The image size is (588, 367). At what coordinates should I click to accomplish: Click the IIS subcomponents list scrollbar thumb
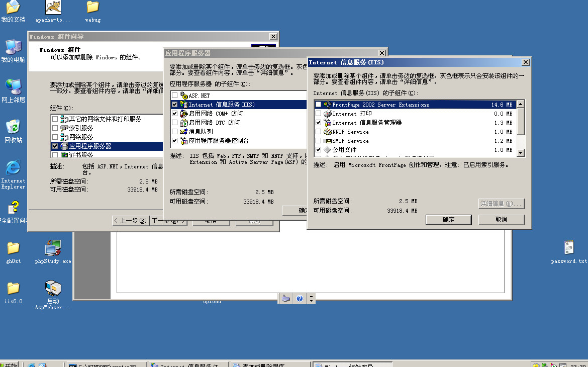tap(521, 121)
